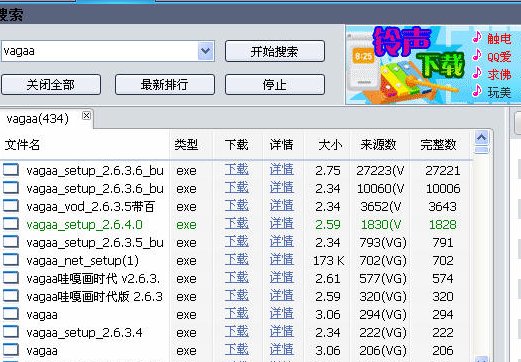Select the green vagaa_setup_2.6.4.0 file name
The image size is (521, 362).
coord(84,225)
